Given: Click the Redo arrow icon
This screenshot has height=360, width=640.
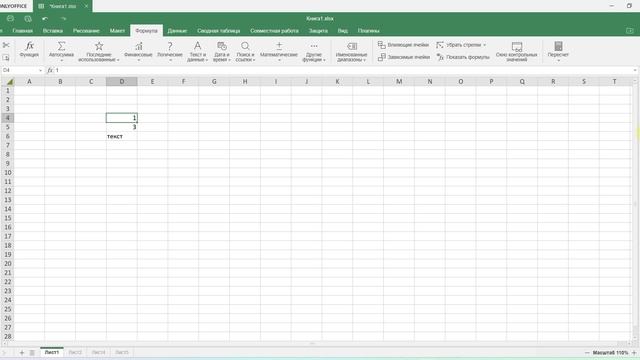Looking at the screenshot, I should click(x=63, y=18).
